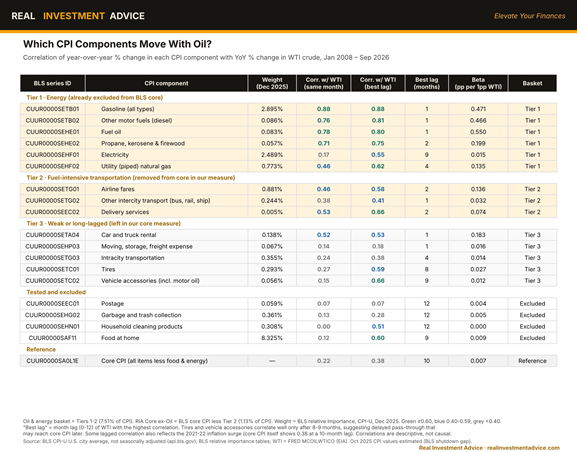Click the 'Beta (pp per 1pp WTI)' header
The height and width of the screenshot is (452, 577).
point(478,83)
